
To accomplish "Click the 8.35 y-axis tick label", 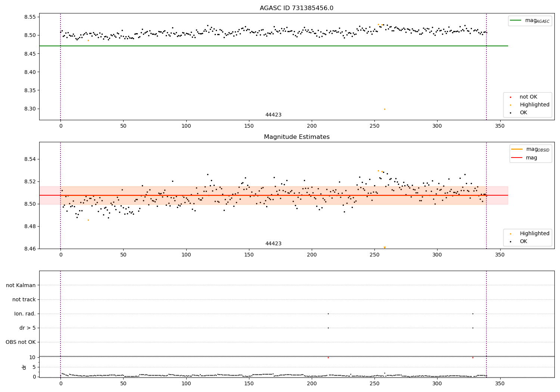I will [30, 91].
